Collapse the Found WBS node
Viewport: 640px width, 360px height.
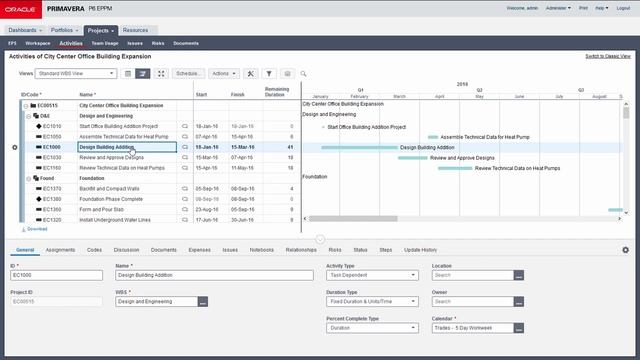pyautogui.click(x=29, y=179)
